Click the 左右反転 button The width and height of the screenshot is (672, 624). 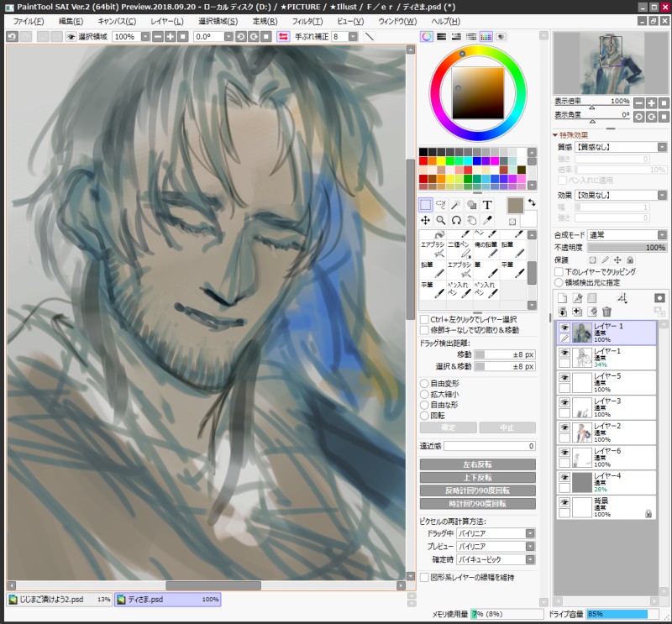(477, 464)
